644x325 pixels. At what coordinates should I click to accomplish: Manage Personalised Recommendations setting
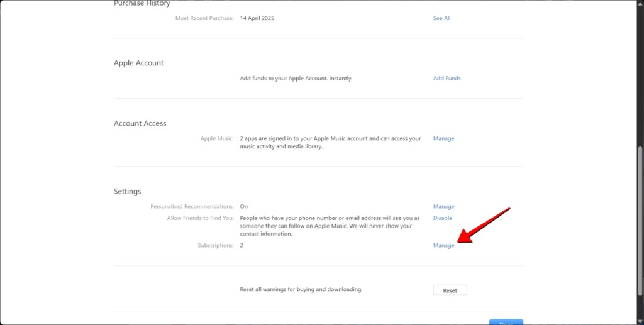pyautogui.click(x=443, y=207)
